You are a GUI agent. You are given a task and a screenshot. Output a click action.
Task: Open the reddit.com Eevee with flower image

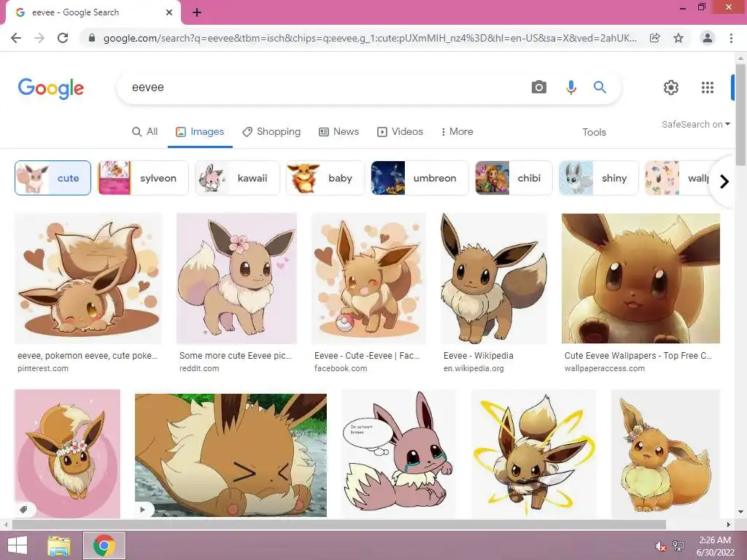point(236,279)
